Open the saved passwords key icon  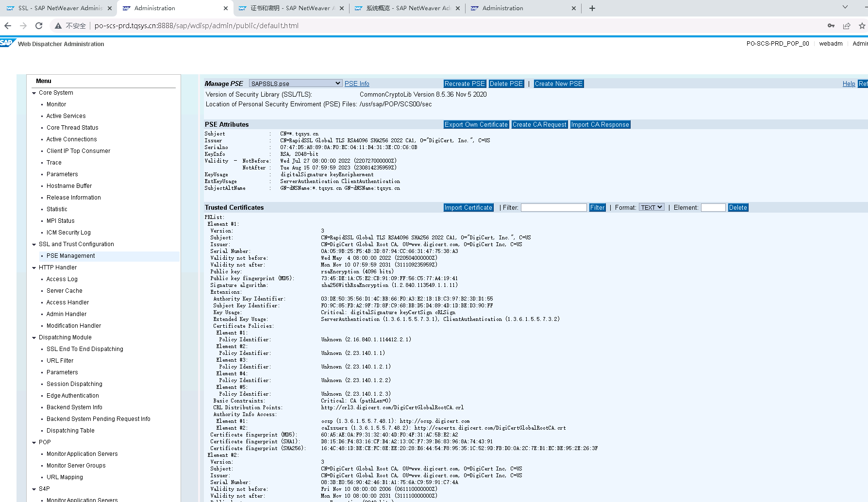pos(831,26)
